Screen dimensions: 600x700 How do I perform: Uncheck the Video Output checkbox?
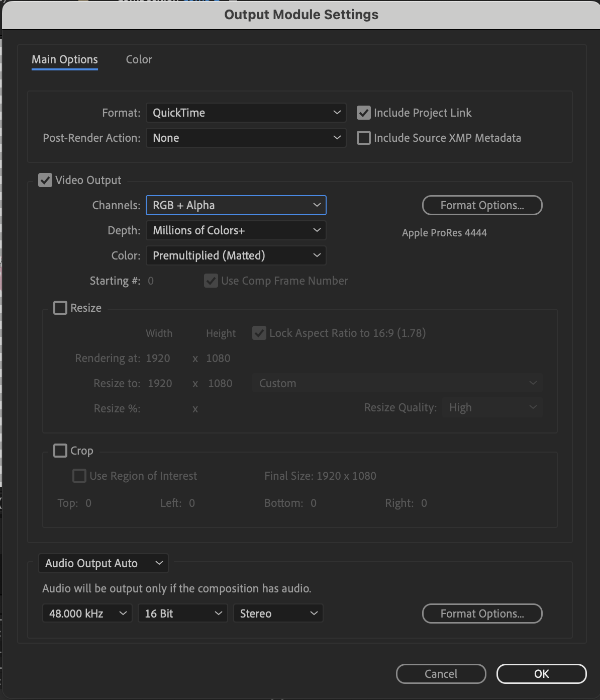coord(45,180)
